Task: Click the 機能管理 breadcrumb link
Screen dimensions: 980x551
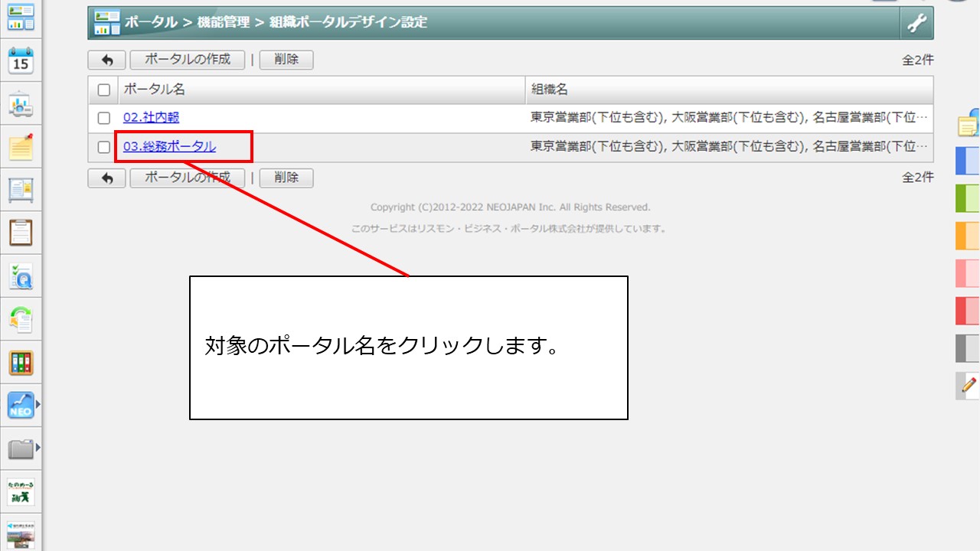Action: pyautogui.click(x=223, y=22)
